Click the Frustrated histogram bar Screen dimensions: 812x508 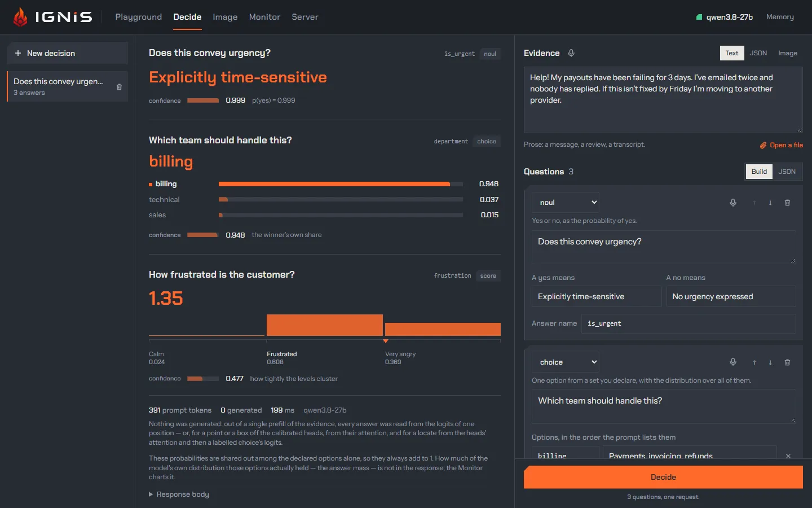point(325,325)
